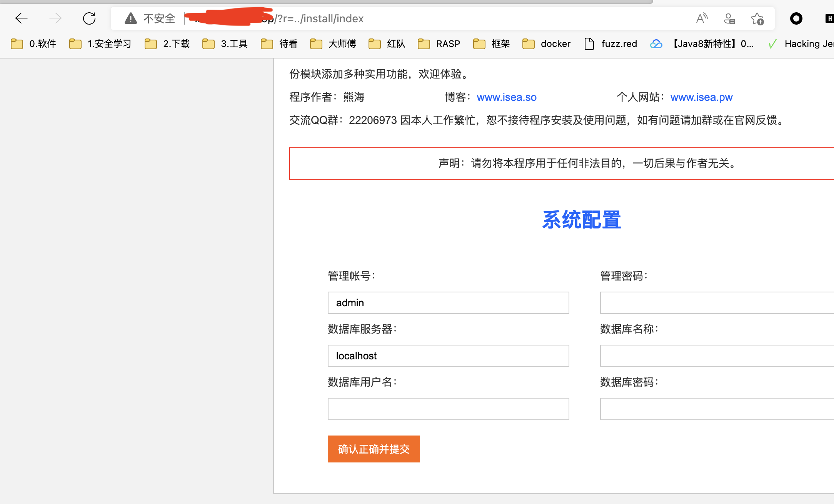Screen dimensions: 834x504
Task: Click the black circle extension icon
Action: point(796,18)
